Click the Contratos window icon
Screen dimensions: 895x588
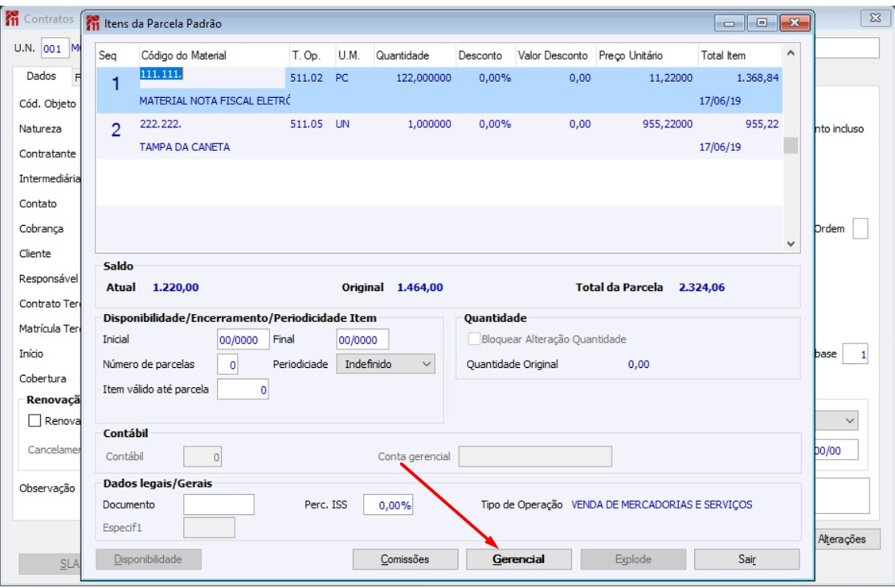pos(12,18)
